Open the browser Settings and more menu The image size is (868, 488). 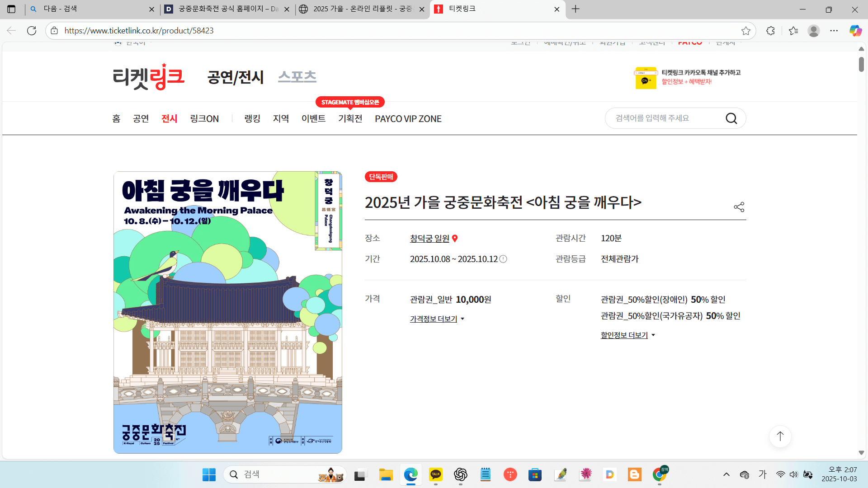(835, 30)
